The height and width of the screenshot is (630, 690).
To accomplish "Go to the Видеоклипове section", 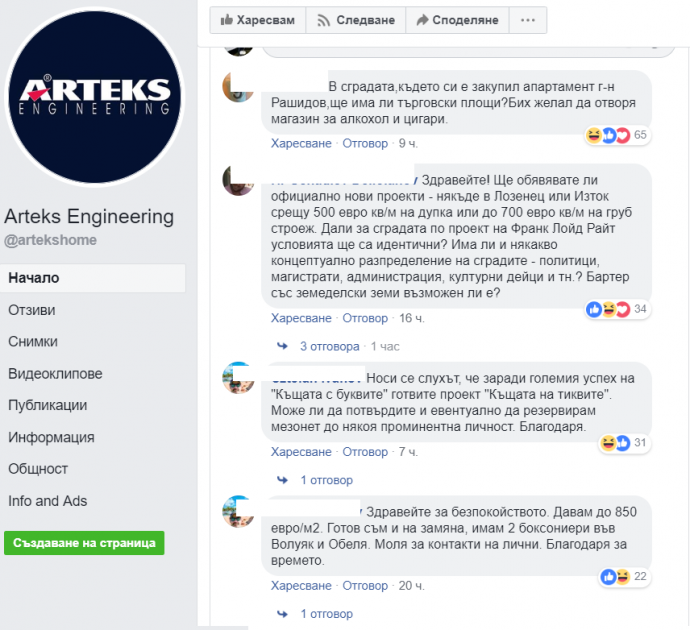I will (55, 374).
